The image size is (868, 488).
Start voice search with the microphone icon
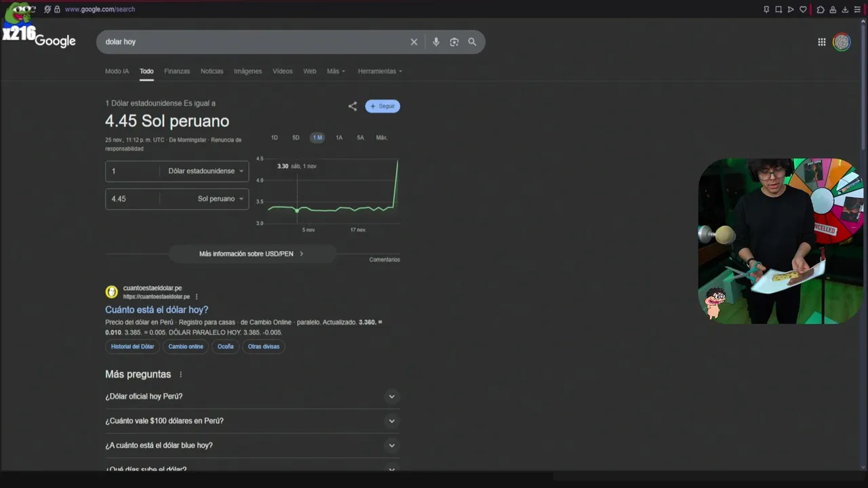436,42
